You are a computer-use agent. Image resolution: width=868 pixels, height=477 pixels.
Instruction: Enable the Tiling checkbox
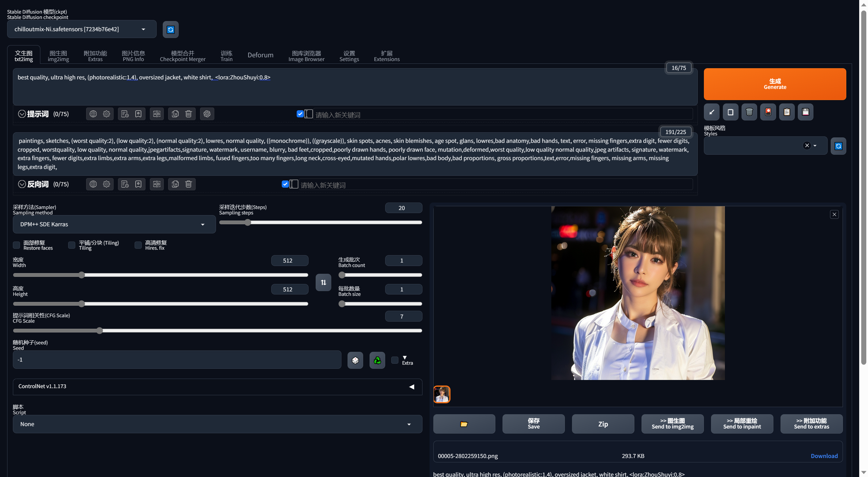coord(72,245)
